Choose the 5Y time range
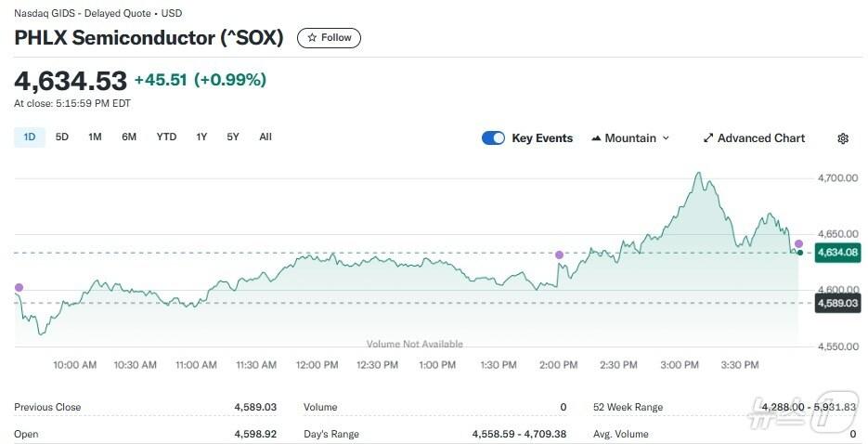 (x=233, y=137)
